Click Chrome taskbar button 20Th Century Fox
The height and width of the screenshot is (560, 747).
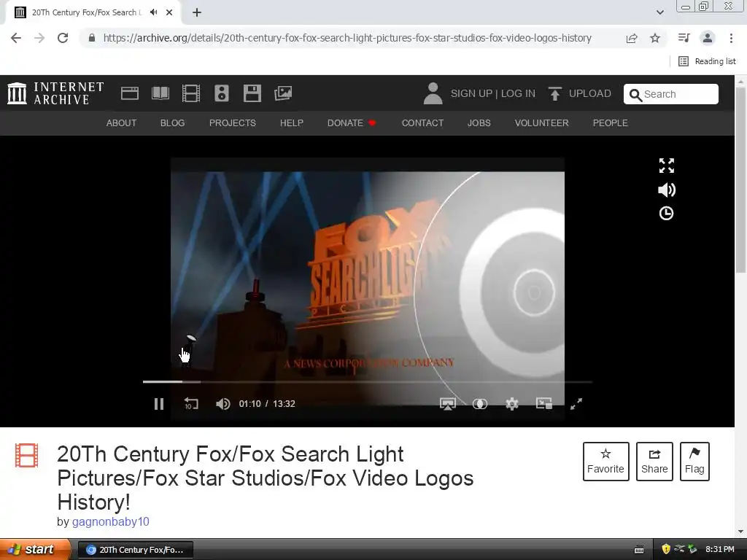(135, 550)
